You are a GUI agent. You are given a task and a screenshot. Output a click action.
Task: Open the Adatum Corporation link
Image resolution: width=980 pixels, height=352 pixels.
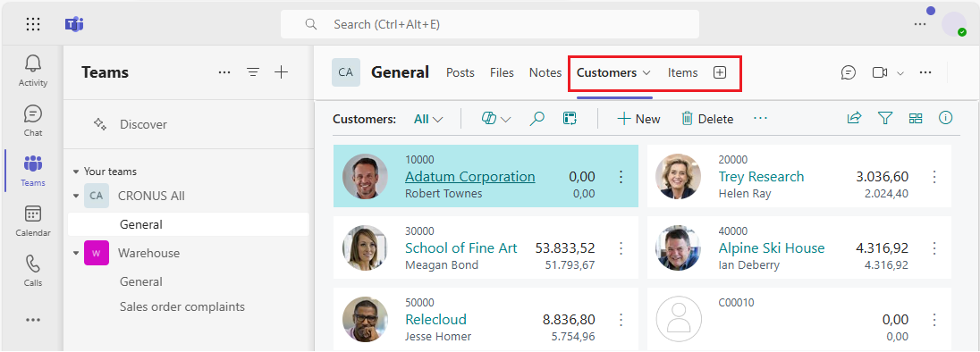coord(470,177)
